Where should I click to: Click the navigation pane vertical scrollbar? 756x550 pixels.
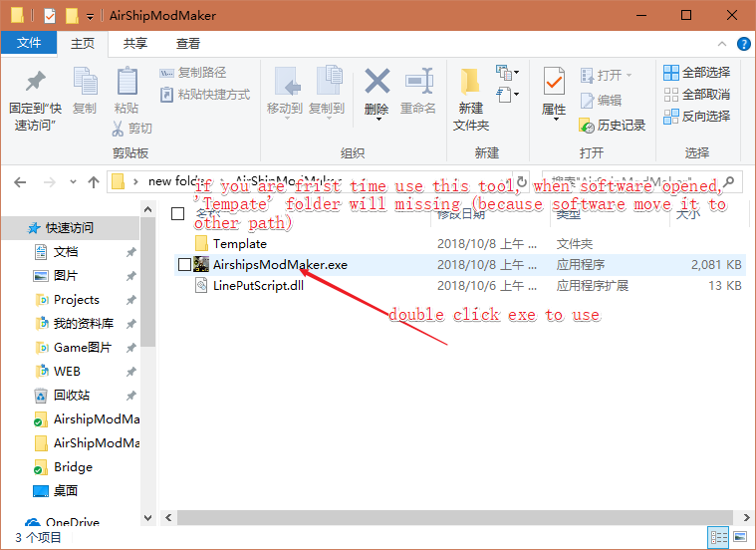[x=147, y=299]
